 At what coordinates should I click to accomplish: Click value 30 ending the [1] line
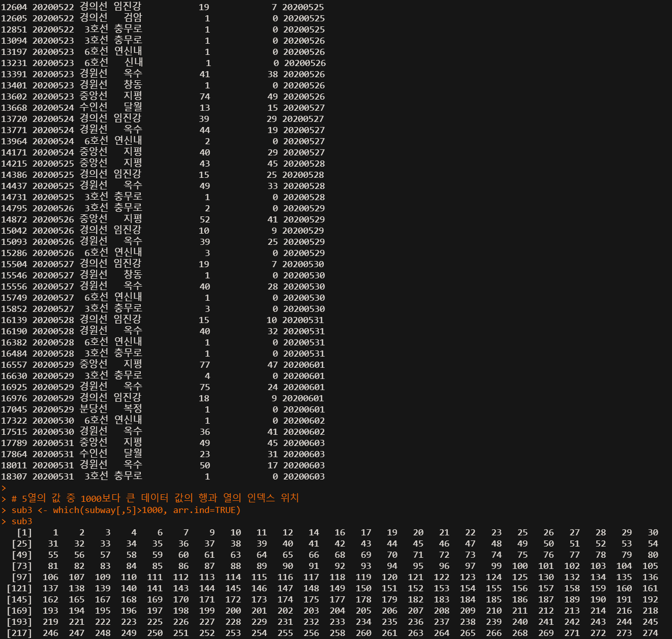[653, 532]
